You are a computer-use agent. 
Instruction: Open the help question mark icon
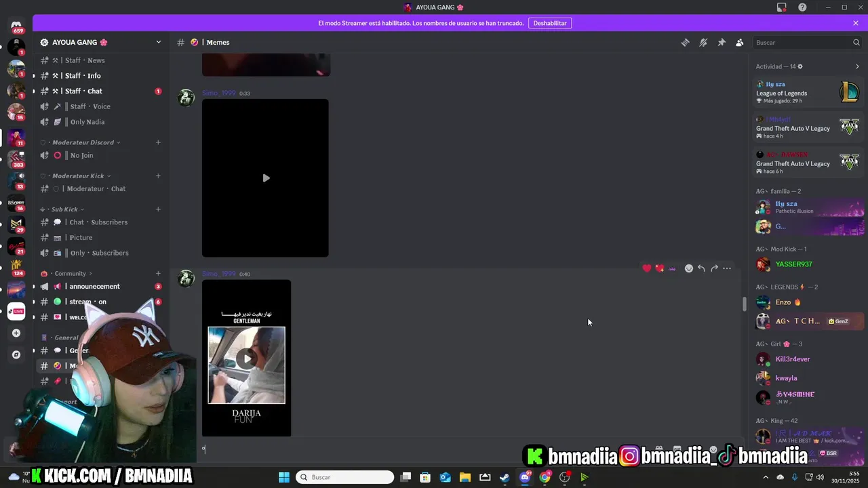[802, 7]
